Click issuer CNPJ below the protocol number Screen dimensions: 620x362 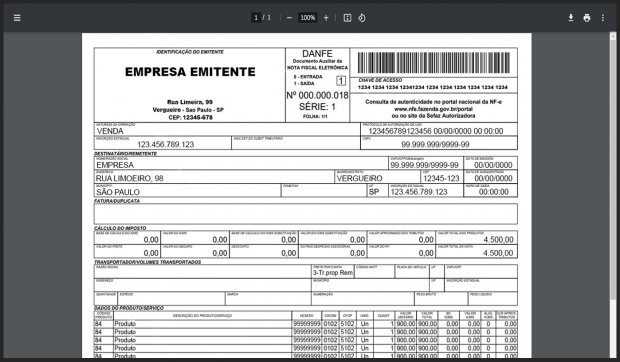click(435, 144)
